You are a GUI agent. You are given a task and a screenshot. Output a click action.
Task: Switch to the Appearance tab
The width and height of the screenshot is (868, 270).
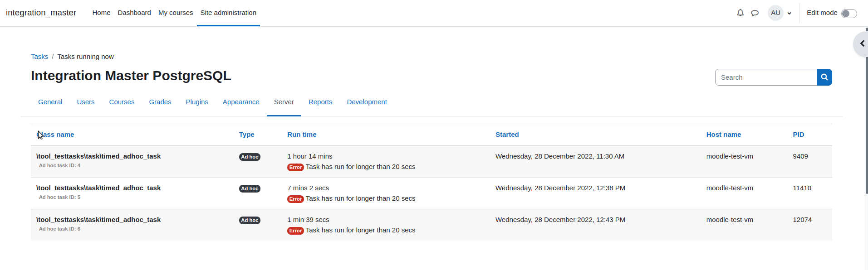pos(241,102)
